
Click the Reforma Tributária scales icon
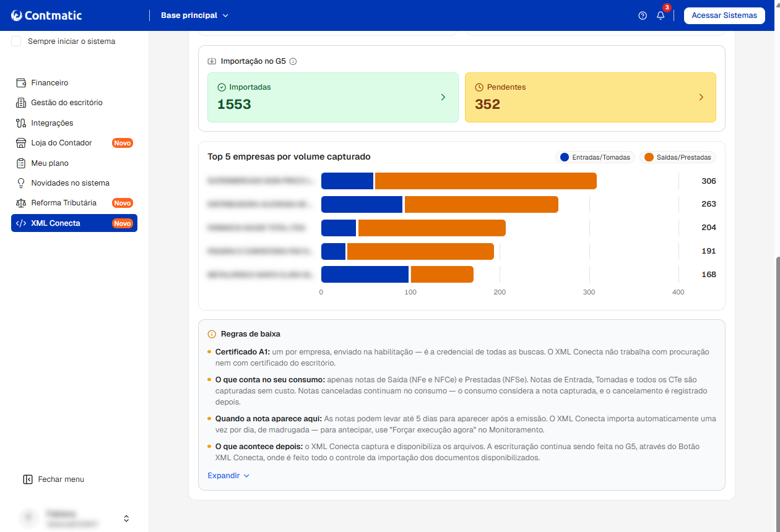(20, 203)
